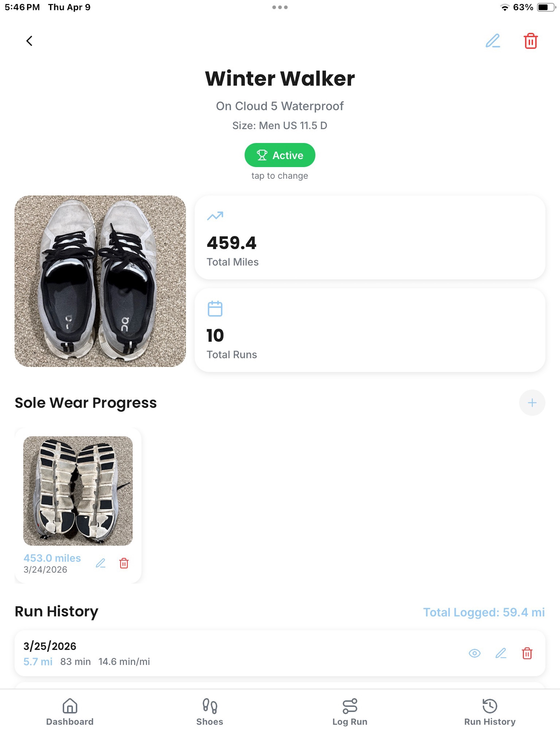
Task: Edit the 3/25/2026 run entry
Action: (x=501, y=653)
